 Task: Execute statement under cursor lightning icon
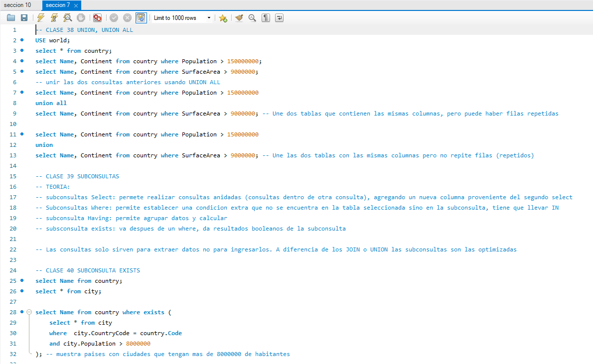pyautogui.click(x=54, y=18)
